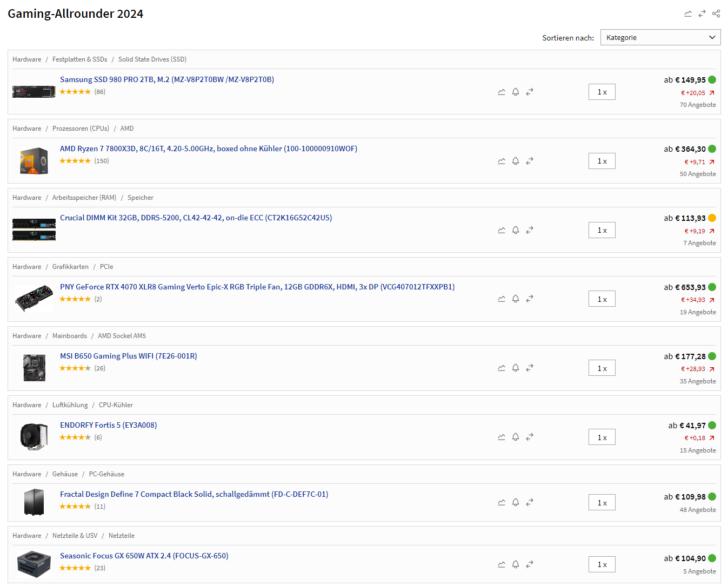Click compare arrows for ENDORFY Fortis 5
The height and width of the screenshot is (587, 728).
530,437
